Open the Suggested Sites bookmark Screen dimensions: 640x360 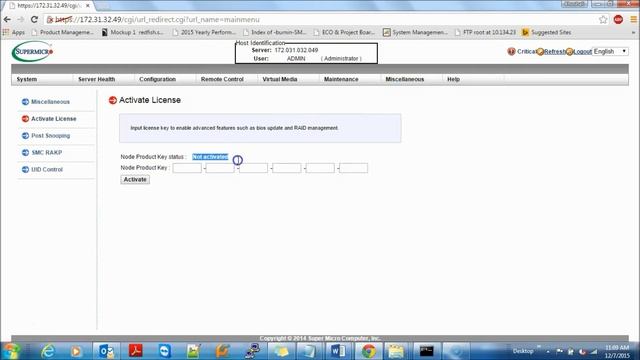(x=547, y=32)
